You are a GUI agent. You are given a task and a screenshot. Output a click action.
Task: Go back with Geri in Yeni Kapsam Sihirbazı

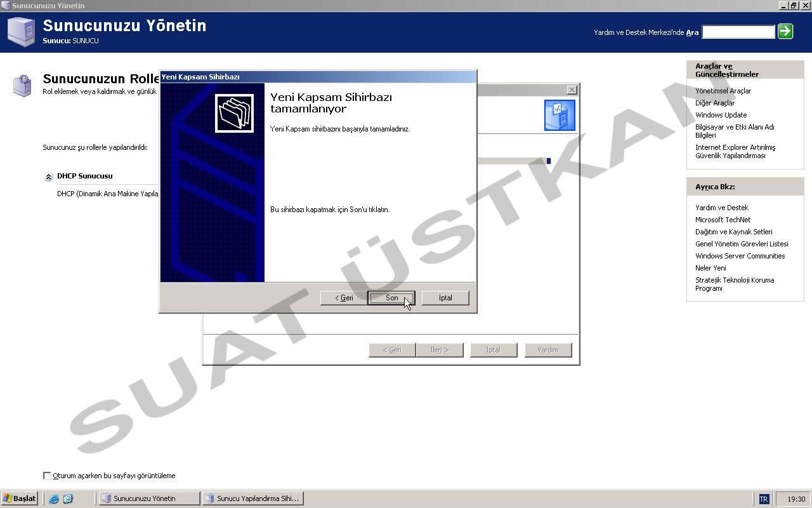344,298
